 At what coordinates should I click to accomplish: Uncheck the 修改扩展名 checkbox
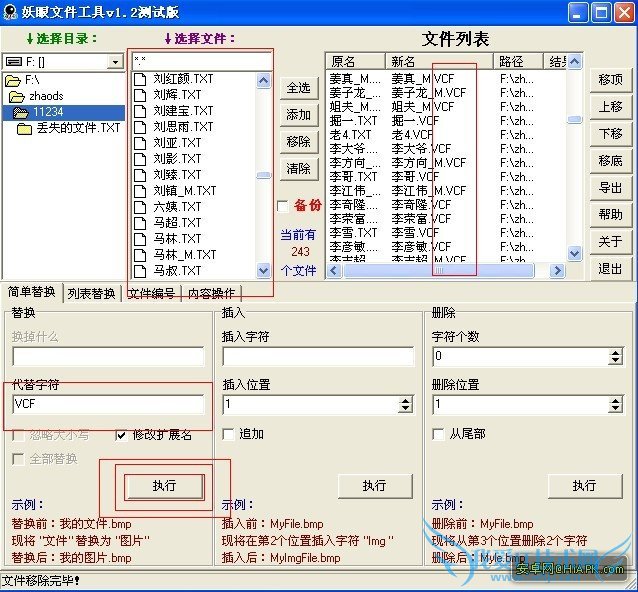click(121, 435)
